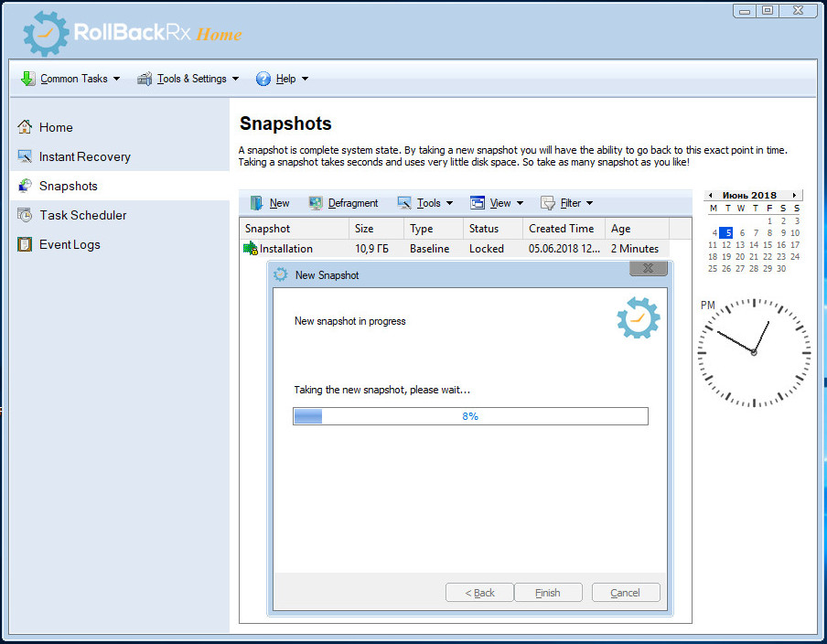Expand the View dropdown arrow
Viewport: 827px width, 644px height.
(x=520, y=203)
